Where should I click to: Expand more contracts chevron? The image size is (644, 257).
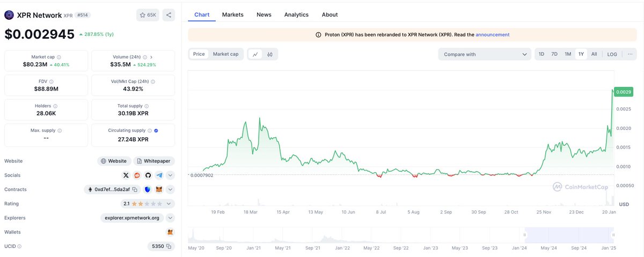click(x=171, y=189)
